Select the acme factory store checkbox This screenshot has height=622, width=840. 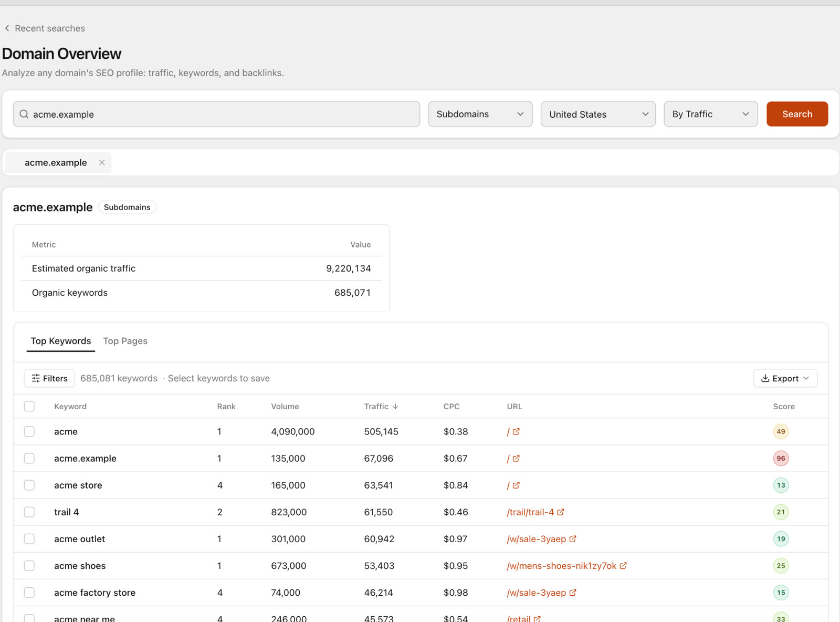29,593
